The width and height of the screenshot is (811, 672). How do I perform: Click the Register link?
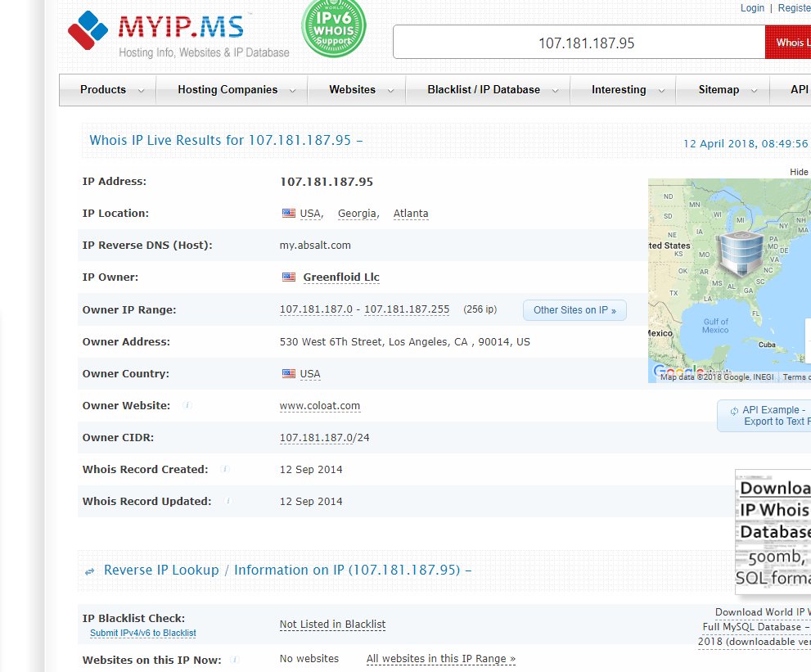click(x=794, y=7)
